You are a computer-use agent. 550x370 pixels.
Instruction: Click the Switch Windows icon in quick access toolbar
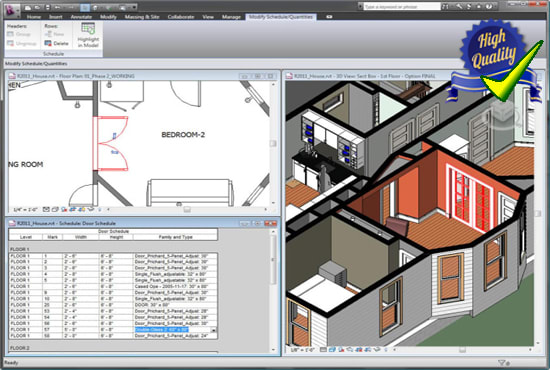pos(122,7)
